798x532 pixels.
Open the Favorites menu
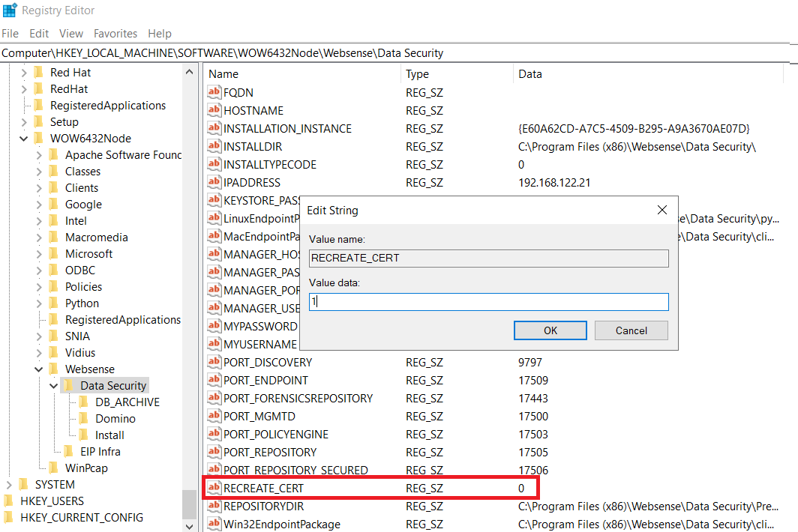[115, 33]
